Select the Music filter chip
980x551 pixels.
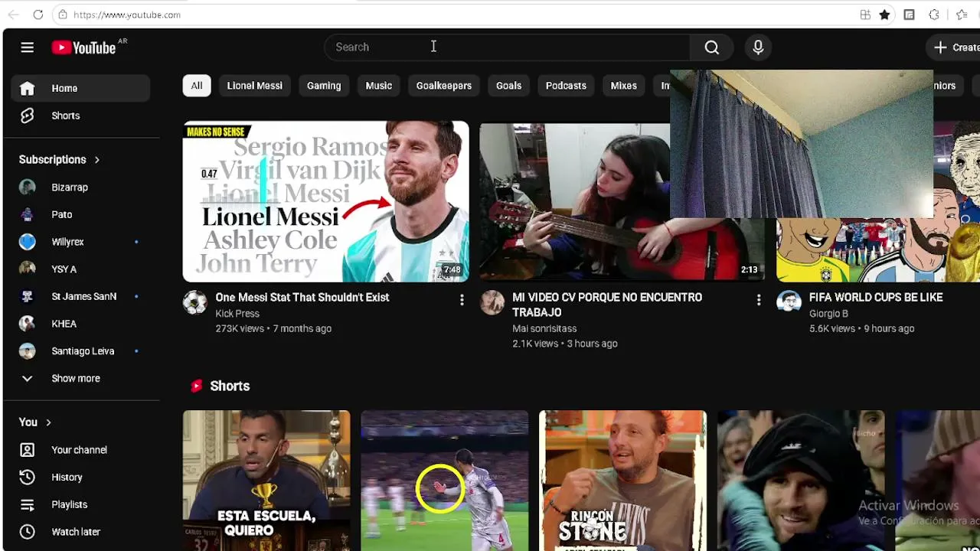[379, 86]
